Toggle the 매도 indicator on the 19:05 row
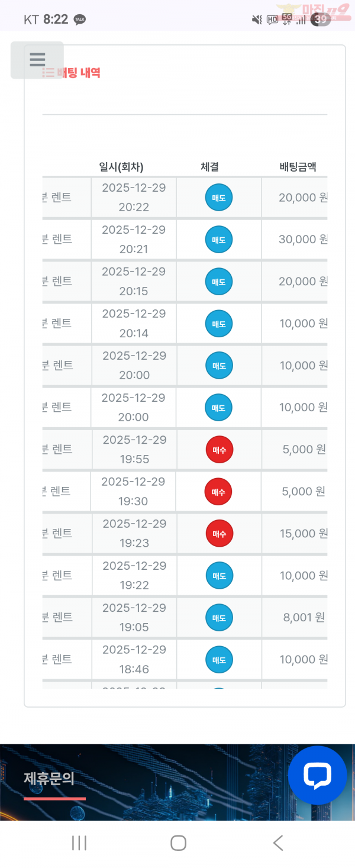Viewport: 355px width, 868px height. click(x=219, y=617)
